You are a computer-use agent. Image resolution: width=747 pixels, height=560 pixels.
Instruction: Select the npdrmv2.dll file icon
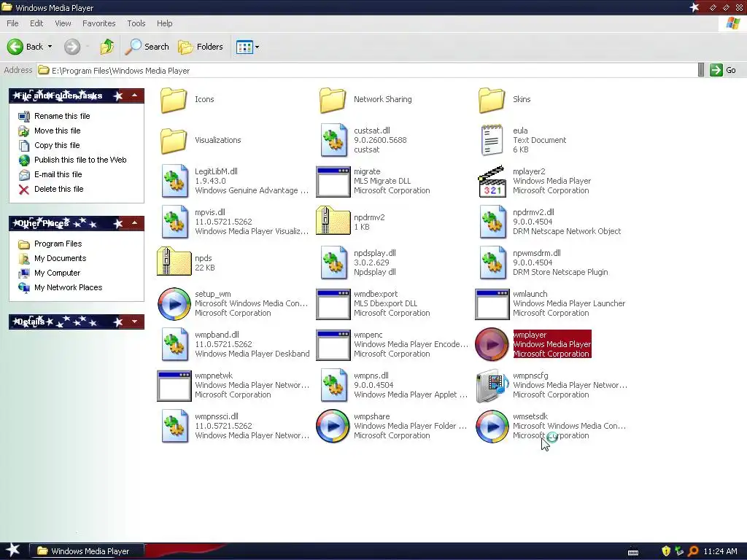492,222
